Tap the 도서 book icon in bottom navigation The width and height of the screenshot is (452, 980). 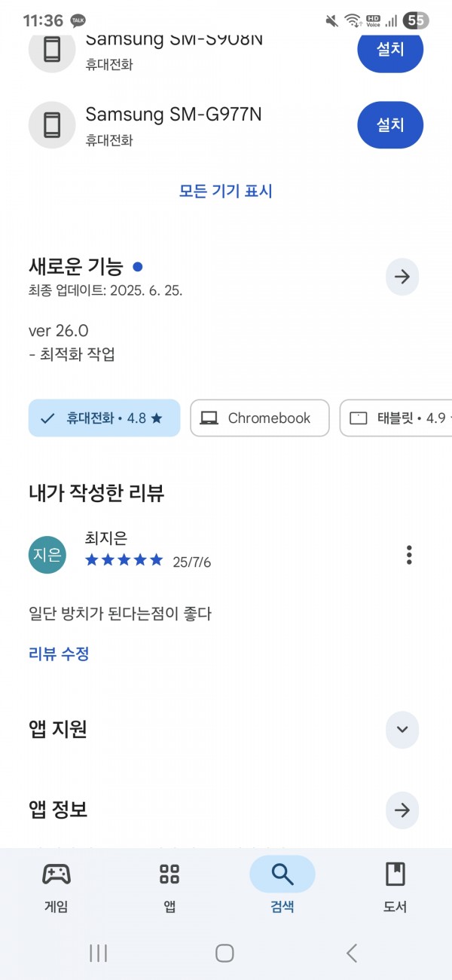click(395, 874)
